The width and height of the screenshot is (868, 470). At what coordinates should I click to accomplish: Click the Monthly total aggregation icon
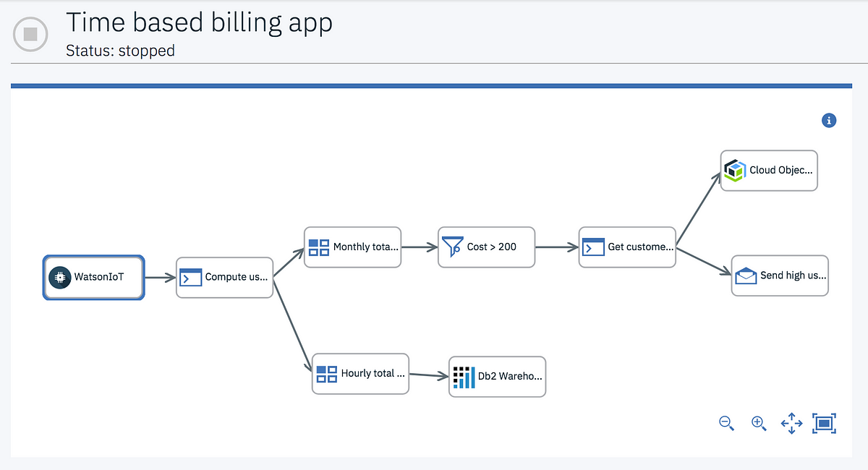319,247
